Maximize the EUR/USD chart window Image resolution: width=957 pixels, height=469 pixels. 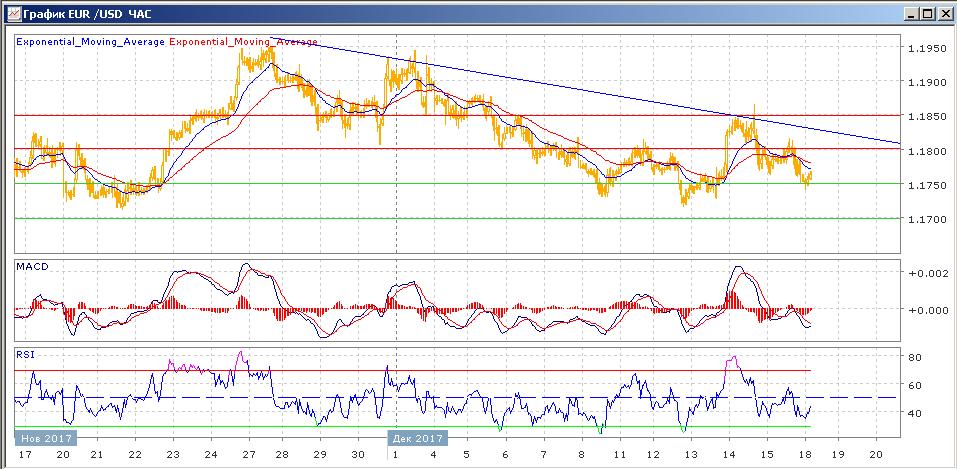tap(927, 13)
